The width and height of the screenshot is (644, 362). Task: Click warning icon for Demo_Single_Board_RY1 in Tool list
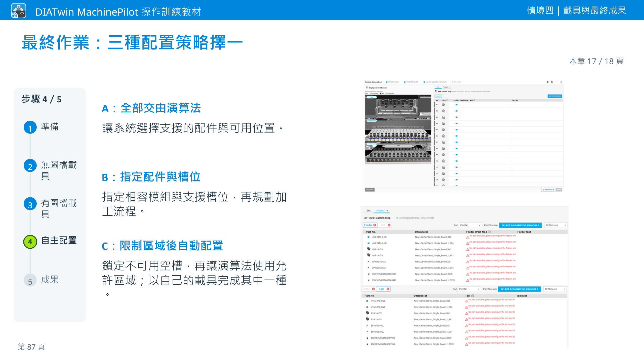[467, 313]
